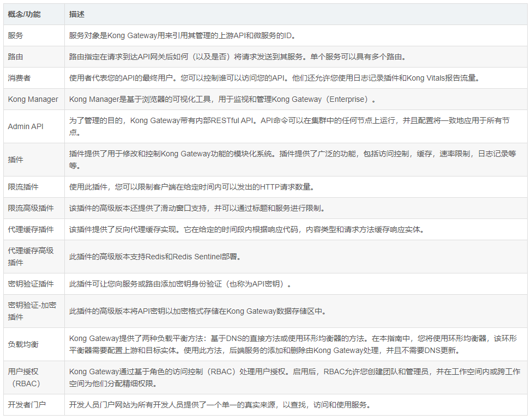
Task: Select the '服务' concept cell
Action: [34, 35]
